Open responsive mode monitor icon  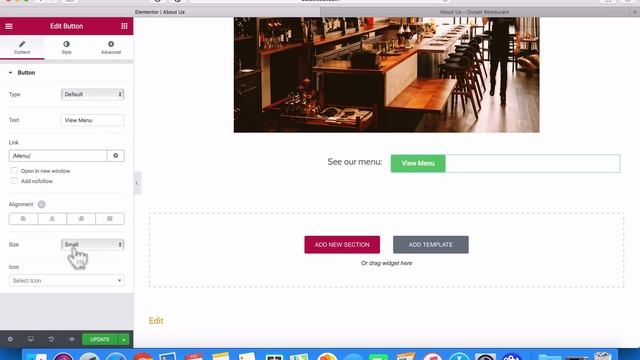[x=31, y=339]
